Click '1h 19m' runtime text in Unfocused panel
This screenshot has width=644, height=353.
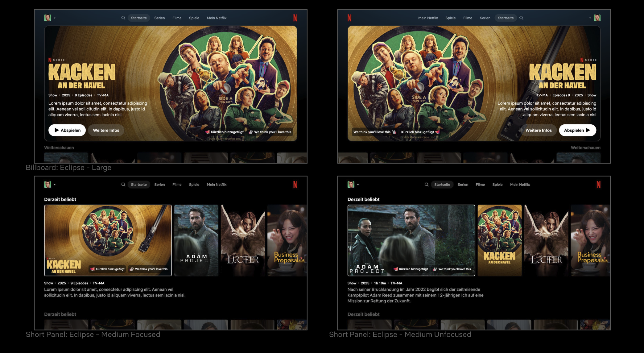(380, 283)
